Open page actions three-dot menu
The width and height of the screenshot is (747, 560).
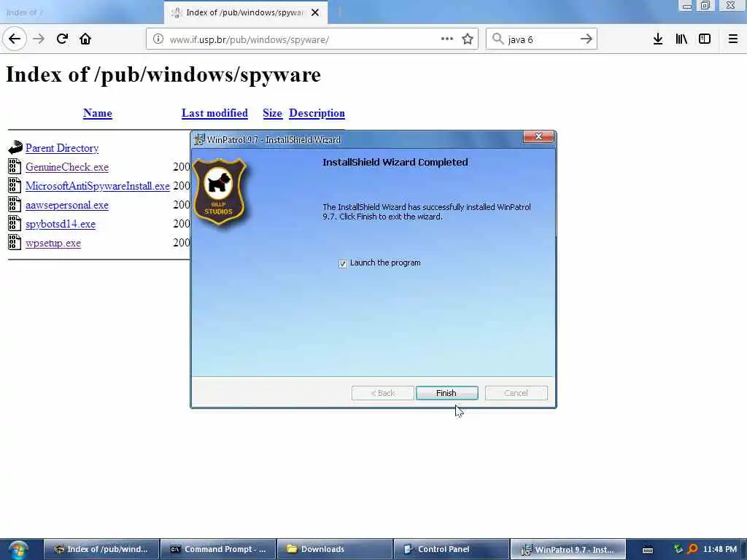[447, 39]
